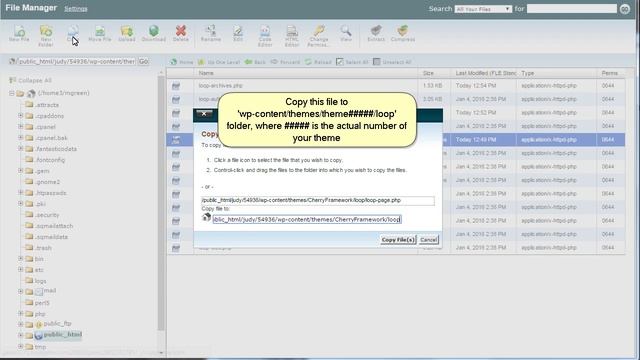The width and height of the screenshot is (640, 360).
Task: Expand the .cpanel folder
Action: [20, 127]
